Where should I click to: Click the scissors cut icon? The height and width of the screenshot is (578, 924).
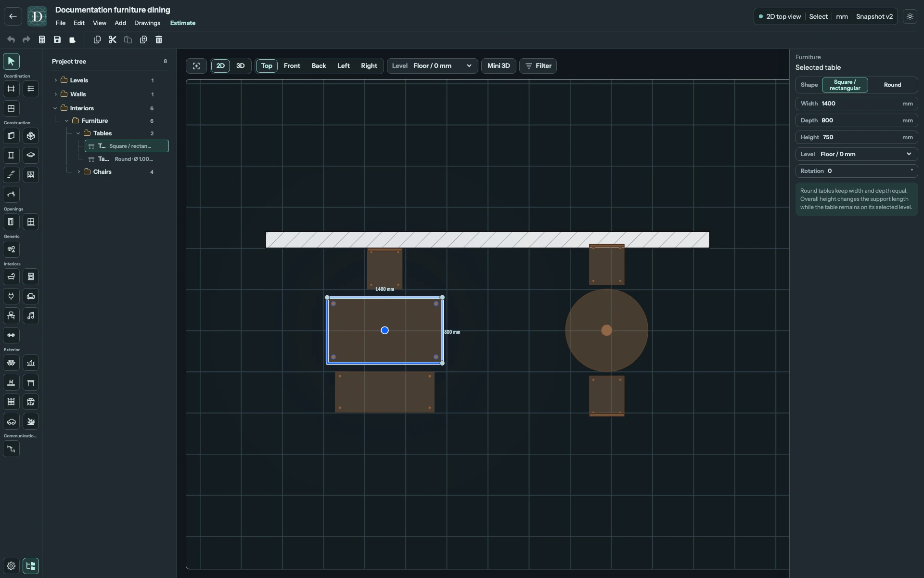[x=113, y=39]
